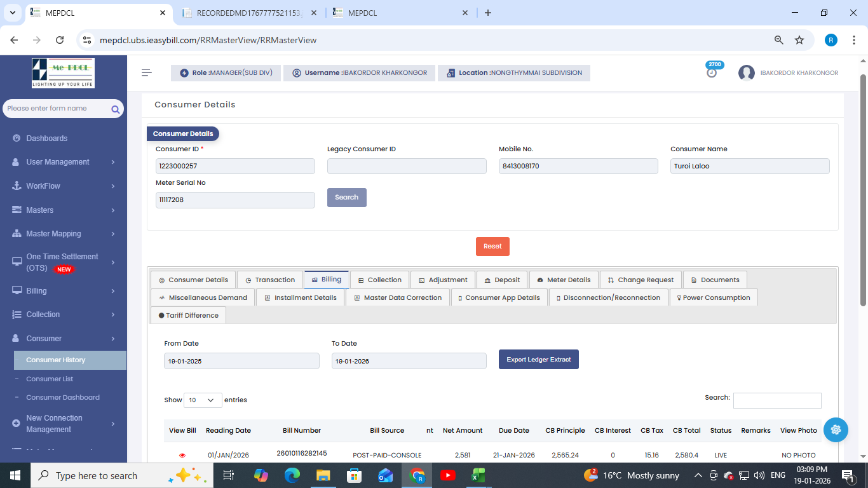Open Excel from the taskbar

[x=478, y=475]
